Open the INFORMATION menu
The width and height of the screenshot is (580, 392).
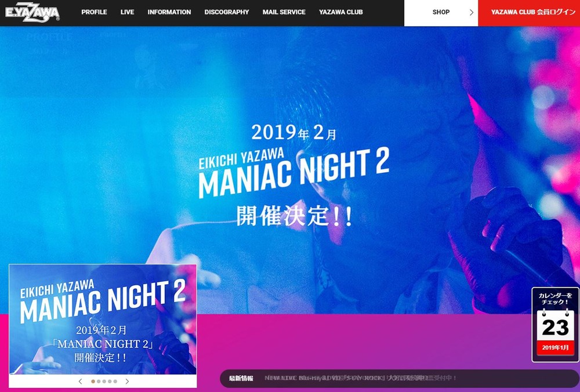(169, 12)
